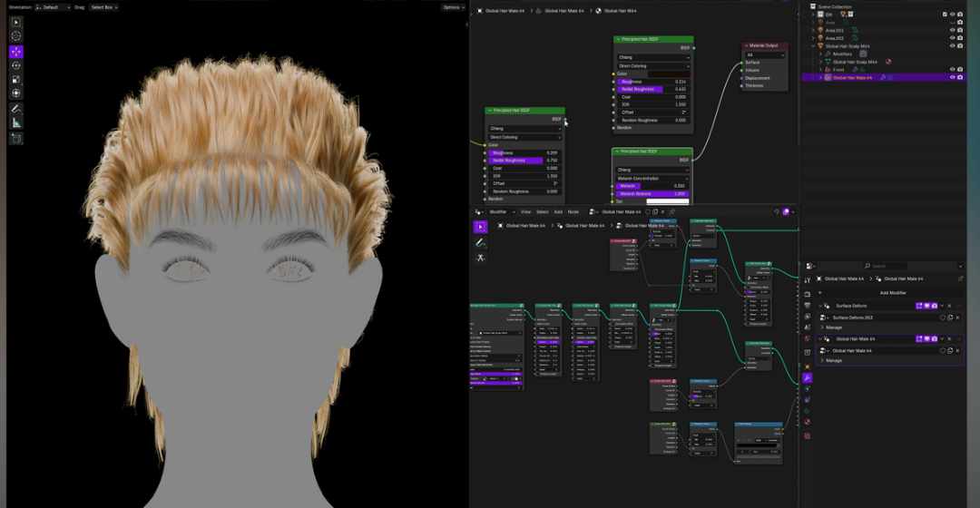Image resolution: width=980 pixels, height=508 pixels.
Task: Toggle viewport visibility of Area.001 light
Action: pyautogui.click(x=952, y=30)
